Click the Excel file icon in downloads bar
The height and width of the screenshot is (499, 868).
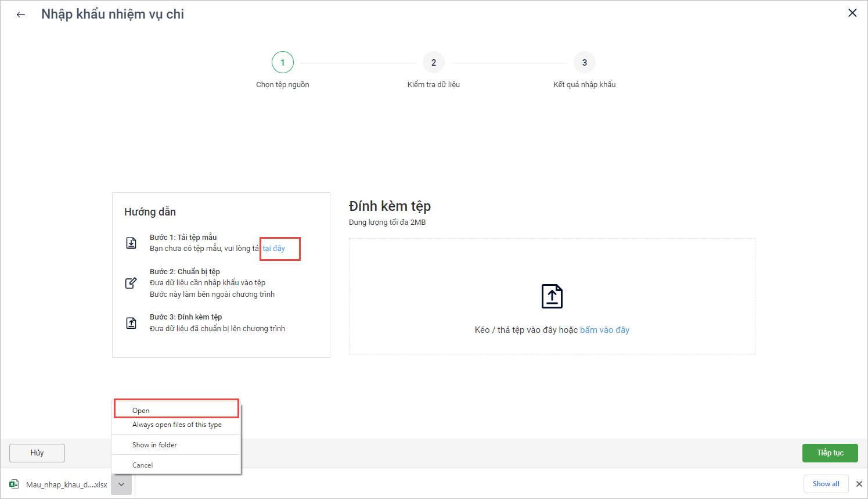(14, 484)
